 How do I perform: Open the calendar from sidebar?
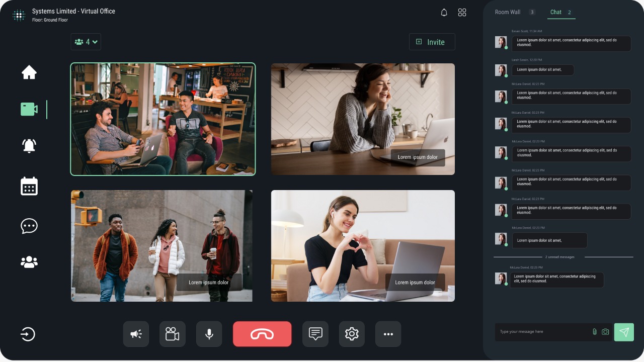pyautogui.click(x=29, y=186)
